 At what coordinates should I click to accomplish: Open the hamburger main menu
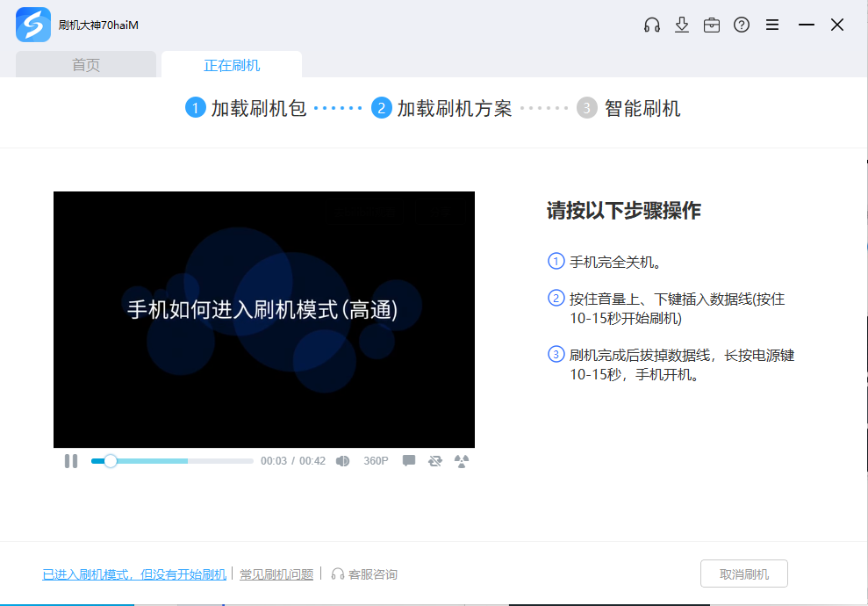[x=771, y=25]
